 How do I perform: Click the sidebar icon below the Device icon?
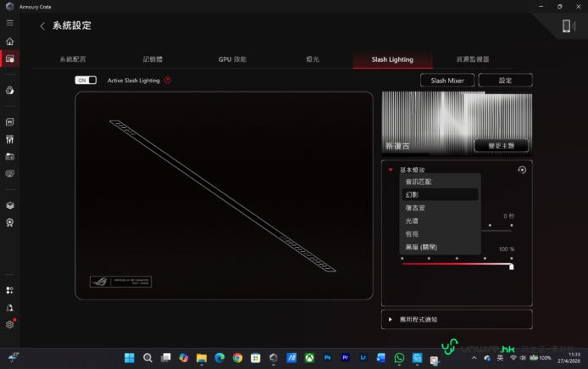pos(10,91)
